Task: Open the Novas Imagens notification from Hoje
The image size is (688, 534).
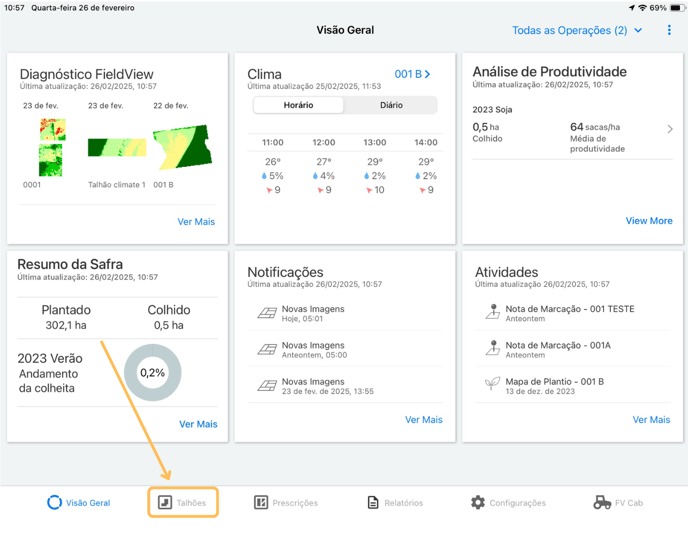Action: coord(313,313)
